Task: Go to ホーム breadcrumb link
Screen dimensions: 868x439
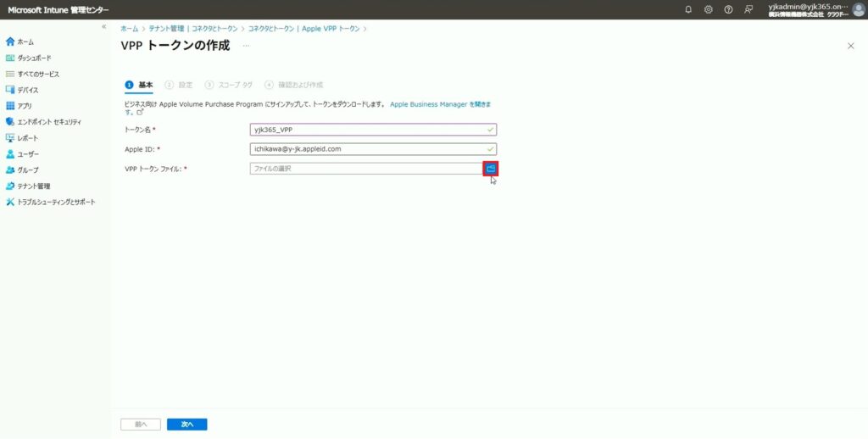Action: coord(130,29)
